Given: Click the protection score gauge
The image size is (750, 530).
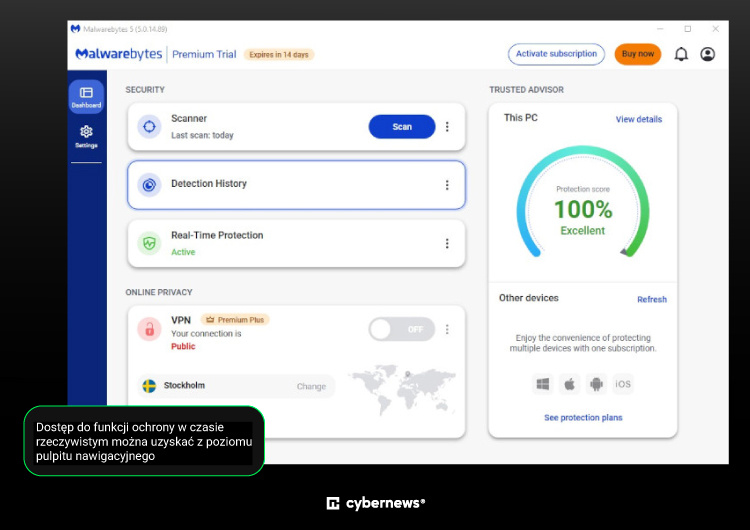Looking at the screenshot, I should click(x=583, y=201).
